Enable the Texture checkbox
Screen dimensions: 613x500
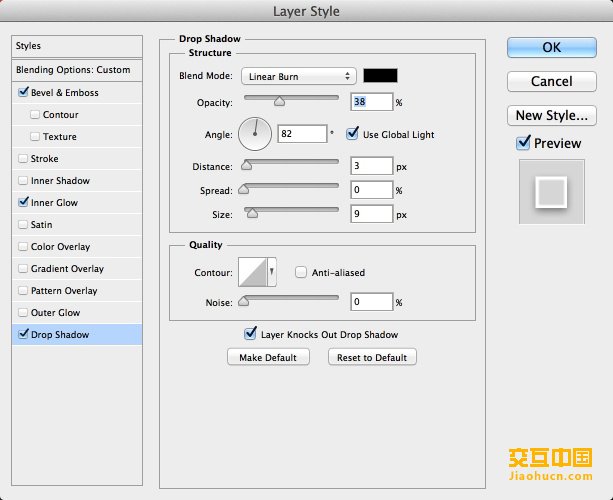35,136
